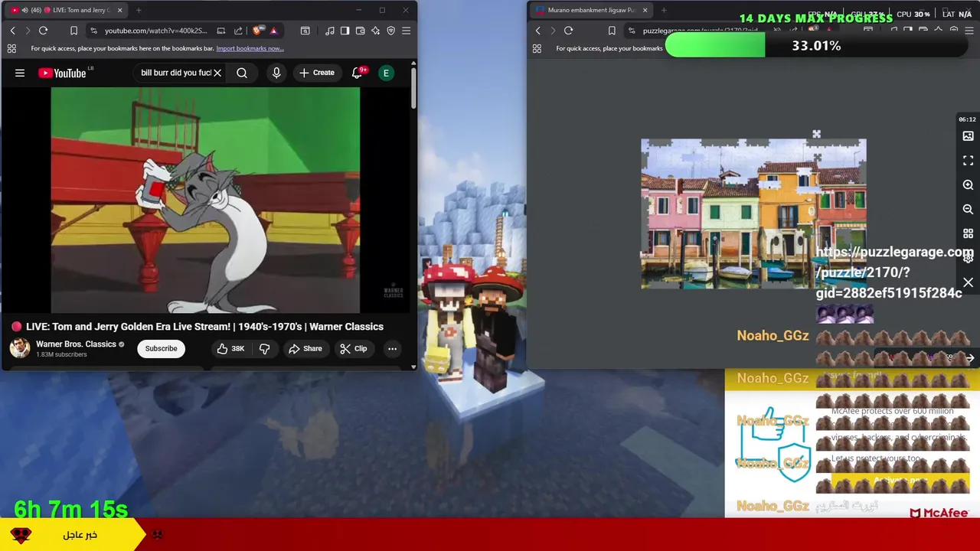Image resolution: width=980 pixels, height=551 pixels.
Task: Click the YouTube search magnifier button
Action: pos(242,73)
